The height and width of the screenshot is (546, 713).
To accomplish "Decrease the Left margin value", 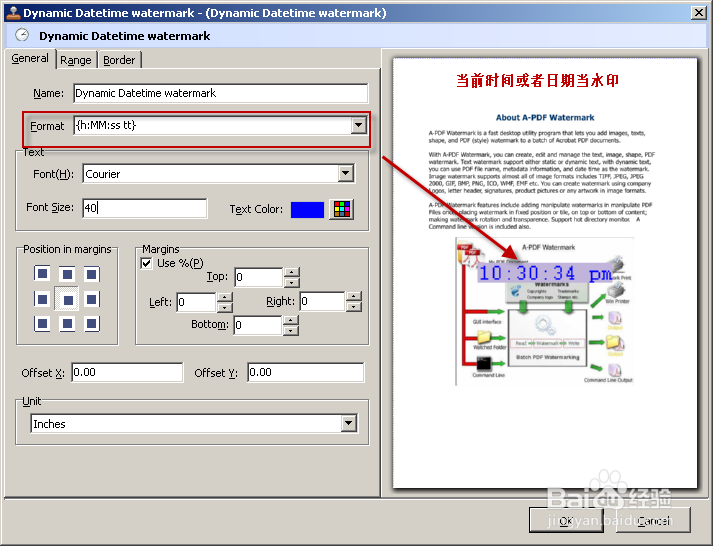I will [225, 307].
